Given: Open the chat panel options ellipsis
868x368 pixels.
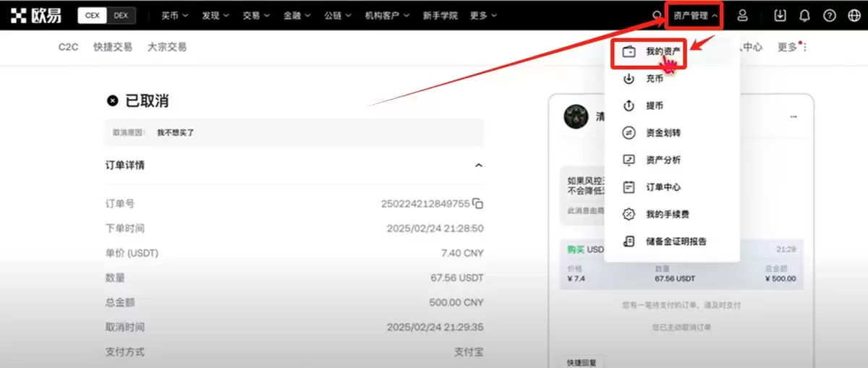Looking at the screenshot, I should coord(793,116).
